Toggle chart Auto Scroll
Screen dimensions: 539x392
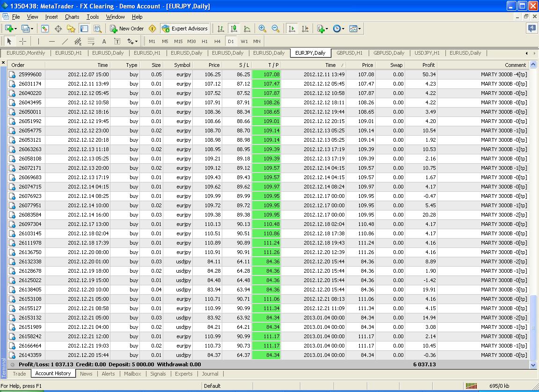[292, 29]
